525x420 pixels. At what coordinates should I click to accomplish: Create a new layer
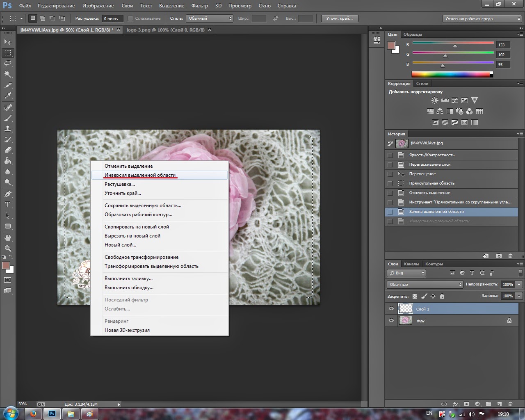pyautogui.click(x=500, y=404)
